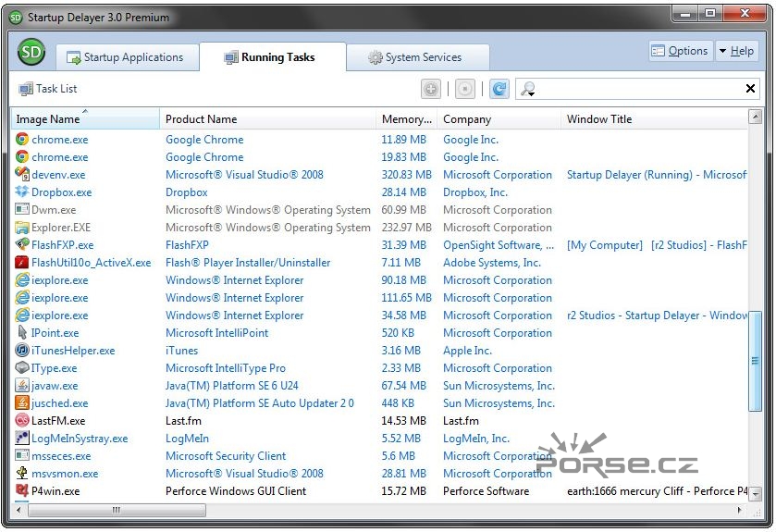Image resolution: width=776 pixels, height=532 pixels.
Task: Sort by Window Title column header
Action: click(x=654, y=119)
